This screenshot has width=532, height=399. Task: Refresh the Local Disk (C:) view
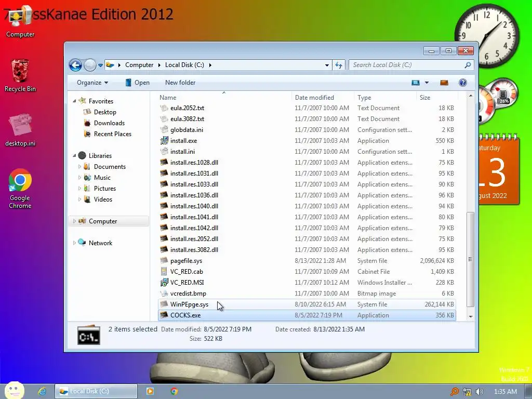pyautogui.click(x=339, y=65)
